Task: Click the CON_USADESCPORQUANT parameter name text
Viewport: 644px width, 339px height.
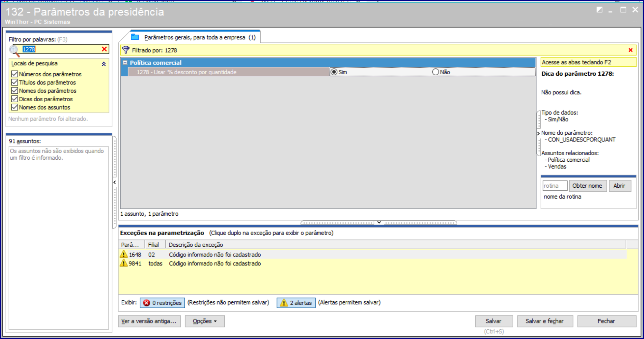Action: point(581,140)
